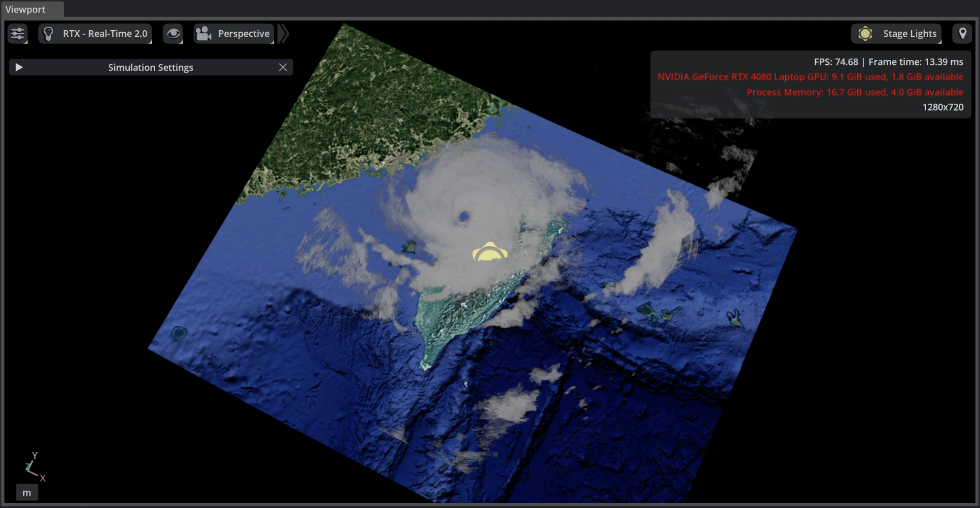Click the m units button
Image resolution: width=980 pixels, height=508 pixels.
[27, 492]
